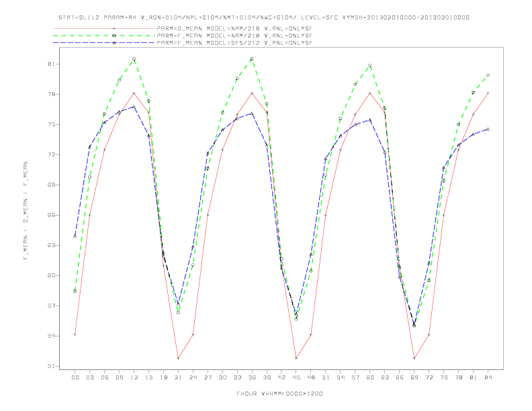
Task: Click the x-axis forecast hour label 21
Action: click(178, 377)
